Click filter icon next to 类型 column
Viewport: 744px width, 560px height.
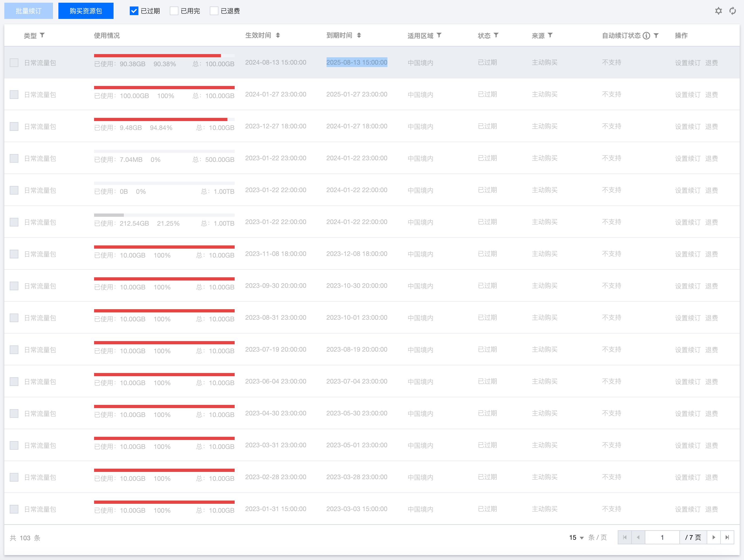click(x=42, y=35)
